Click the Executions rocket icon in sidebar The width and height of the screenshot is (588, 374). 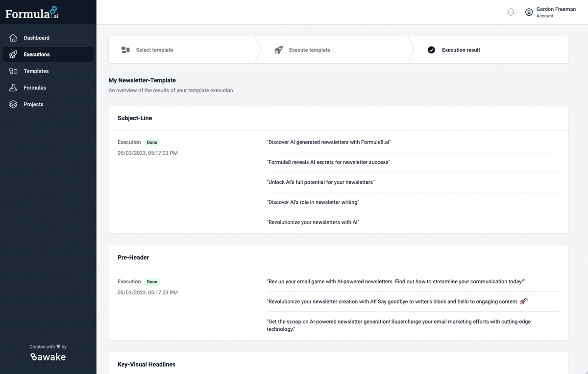click(x=13, y=54)
